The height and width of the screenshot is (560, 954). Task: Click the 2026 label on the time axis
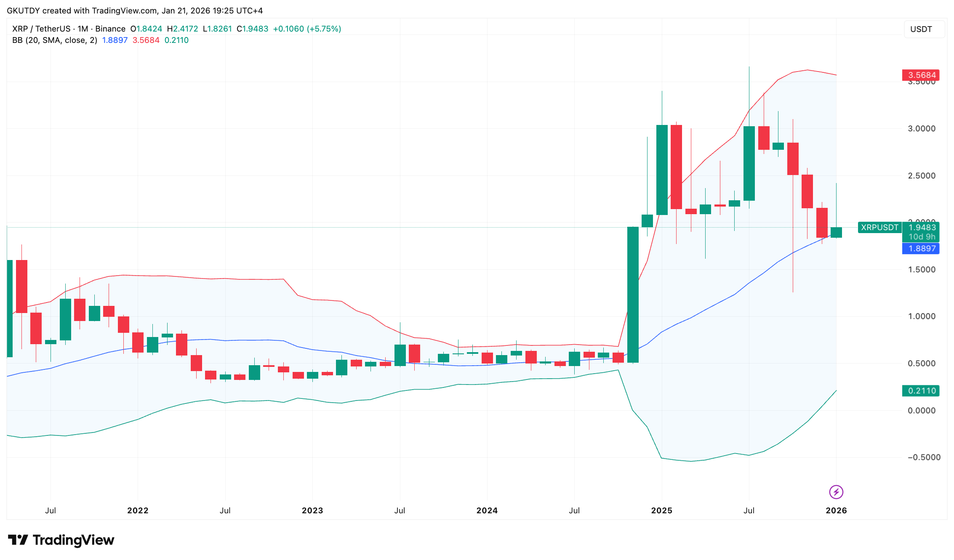[x=837, y=510]
